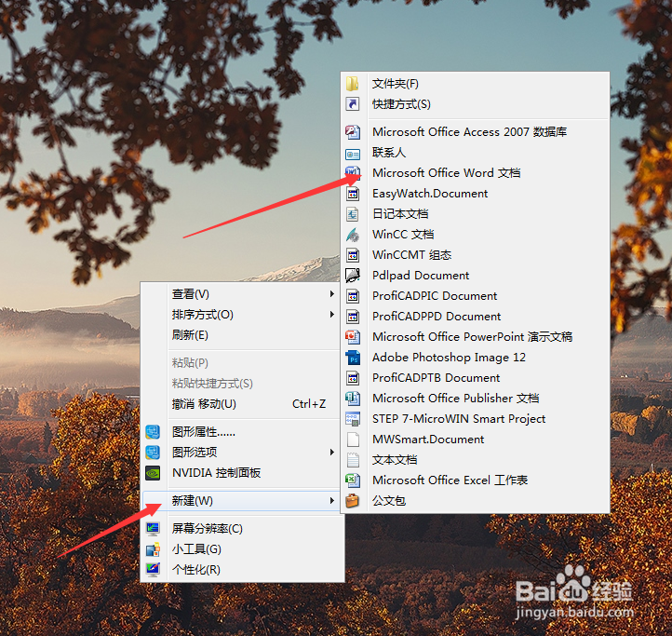Image resolution: width=672 pixels, height=636 pixels.
Task: Choose Microsoft Office PowerPoint 演示文稿
Action: click(x=475, y=337)
